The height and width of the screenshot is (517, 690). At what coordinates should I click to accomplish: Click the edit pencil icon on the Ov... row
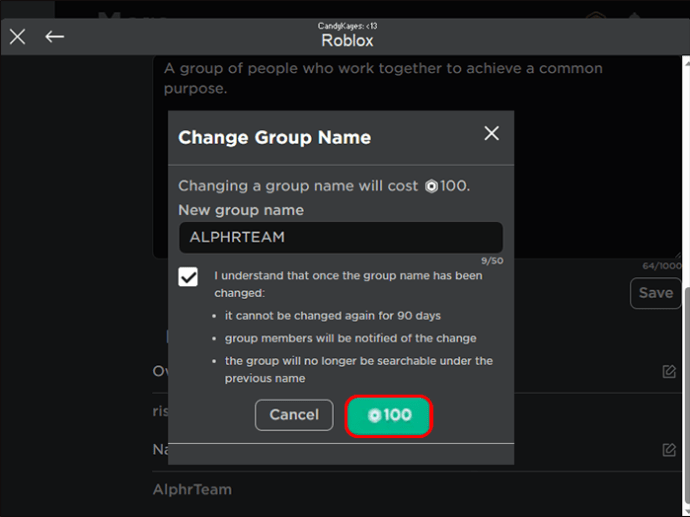(669, 371)
